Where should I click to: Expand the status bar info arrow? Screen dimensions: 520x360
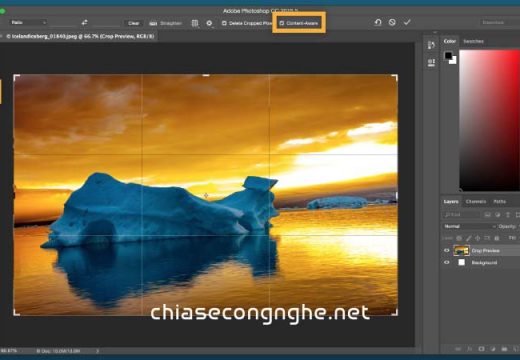tap(97, 351)
